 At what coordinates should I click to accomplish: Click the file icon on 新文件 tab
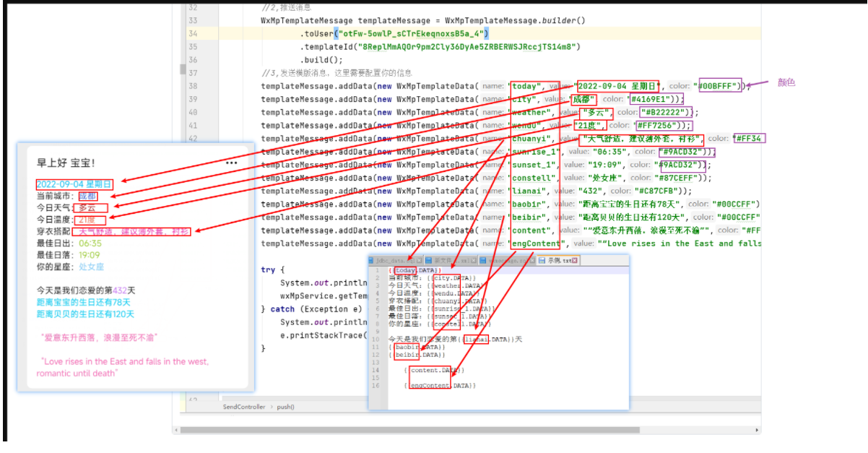pos(428,260)
